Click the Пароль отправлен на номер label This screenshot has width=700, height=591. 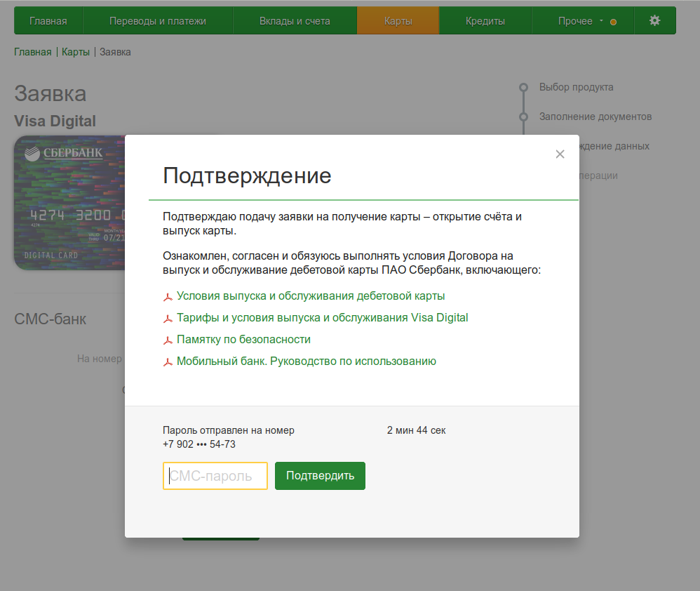pyautogui.click(x=229, y=430)
